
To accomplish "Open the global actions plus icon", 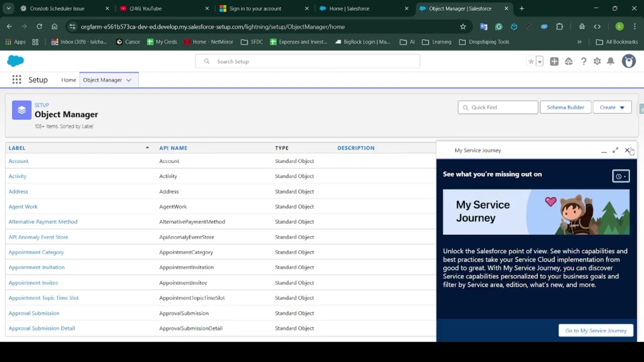I will click(554, 61).
